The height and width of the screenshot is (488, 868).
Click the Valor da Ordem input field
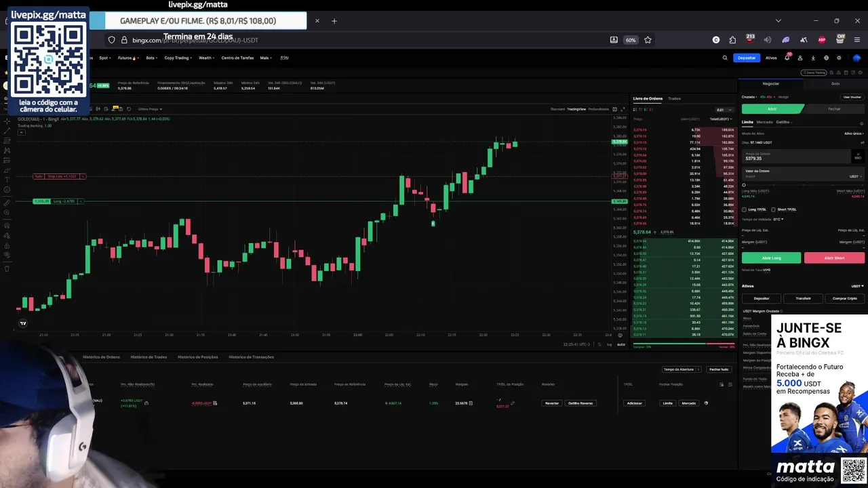[804, 174]
